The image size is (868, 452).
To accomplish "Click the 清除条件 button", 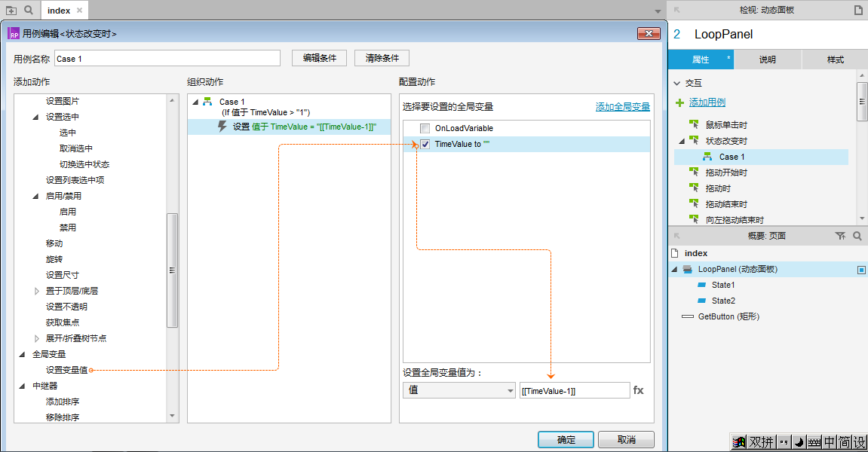I will 382,58.
